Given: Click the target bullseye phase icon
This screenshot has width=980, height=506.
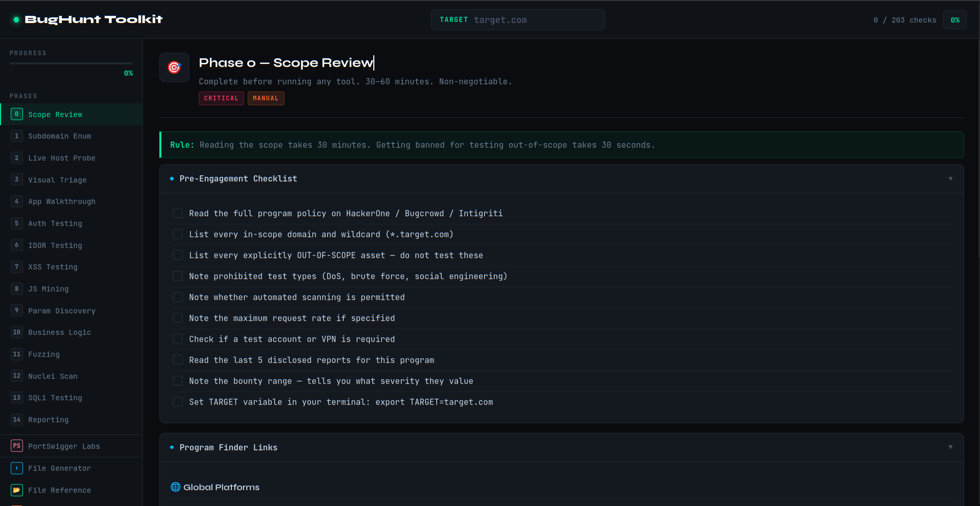Looking at the screenshot, I should [x=174, y=67].
